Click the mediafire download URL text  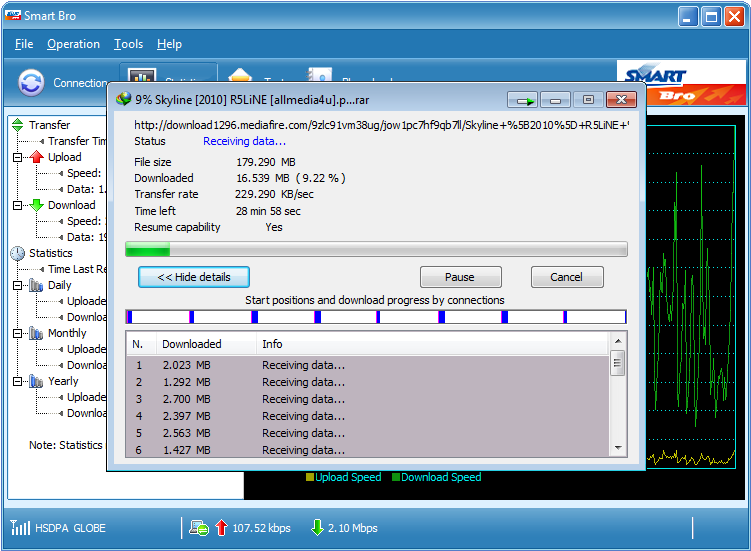382,125
